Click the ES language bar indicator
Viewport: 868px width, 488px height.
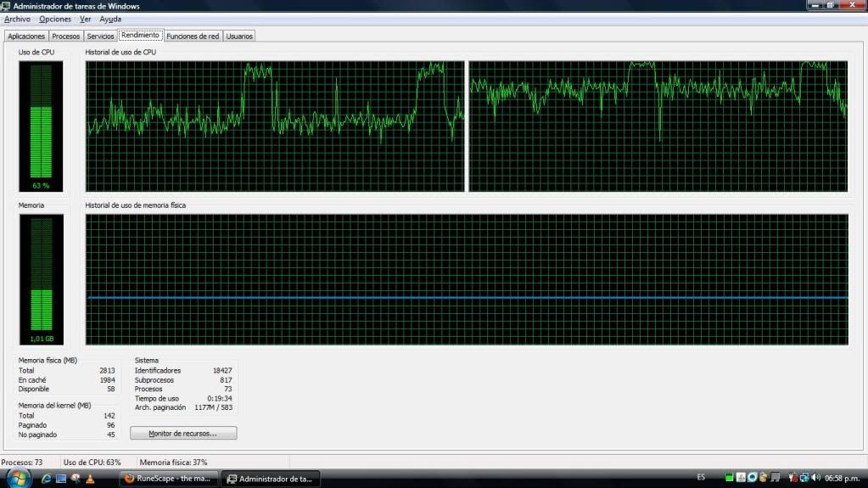701,478
